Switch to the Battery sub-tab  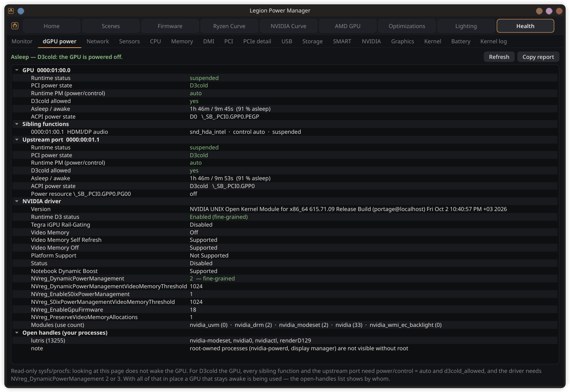coord(461,41)
